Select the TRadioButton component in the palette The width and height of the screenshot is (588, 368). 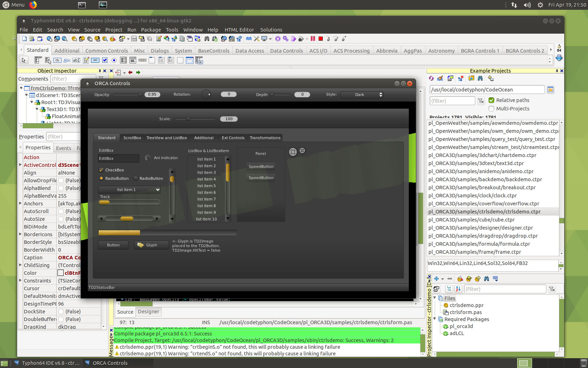[x=114, y=60]
